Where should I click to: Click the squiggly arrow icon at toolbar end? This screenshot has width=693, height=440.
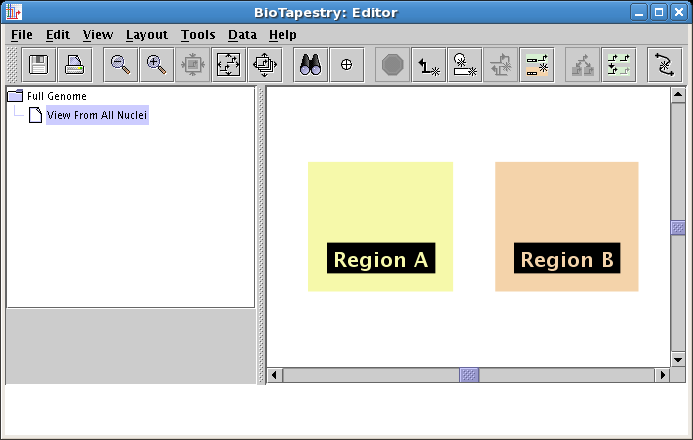pyautogui.click(x=664, y=65)
